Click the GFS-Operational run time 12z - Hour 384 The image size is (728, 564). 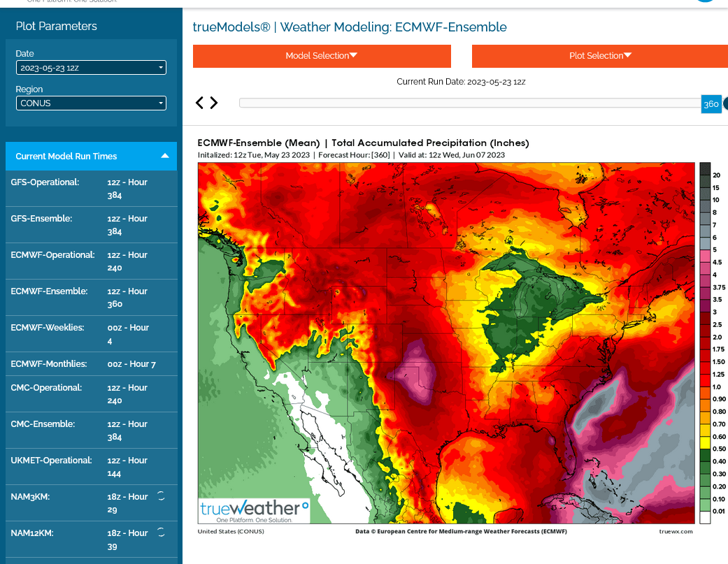tap(127, 189)
